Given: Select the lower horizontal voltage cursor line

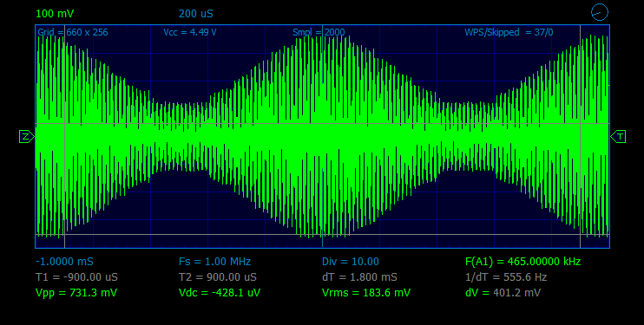Looking at the screenshot, I should click(x=322, y=235).
